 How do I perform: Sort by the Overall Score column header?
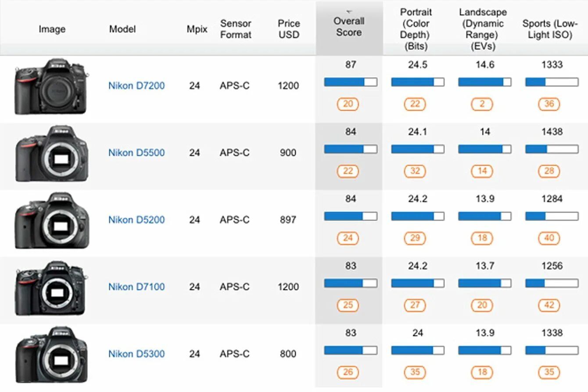click(x=349, y=27)
